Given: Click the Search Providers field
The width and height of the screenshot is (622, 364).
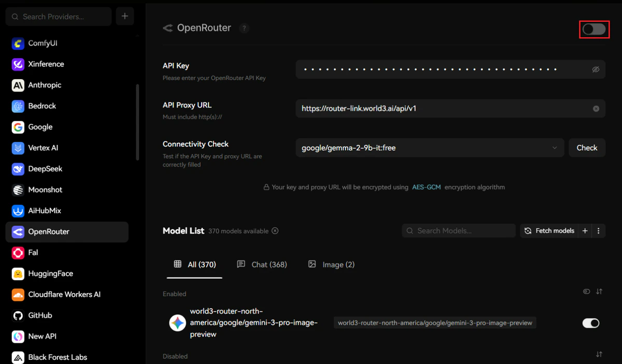Looking at the screenshot, I should (x=59, y=17).
